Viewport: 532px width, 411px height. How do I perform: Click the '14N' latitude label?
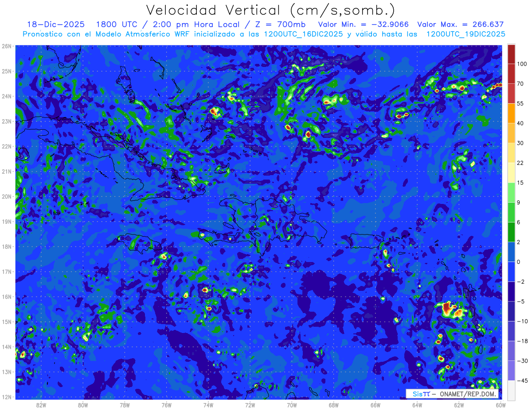point(7,347)
